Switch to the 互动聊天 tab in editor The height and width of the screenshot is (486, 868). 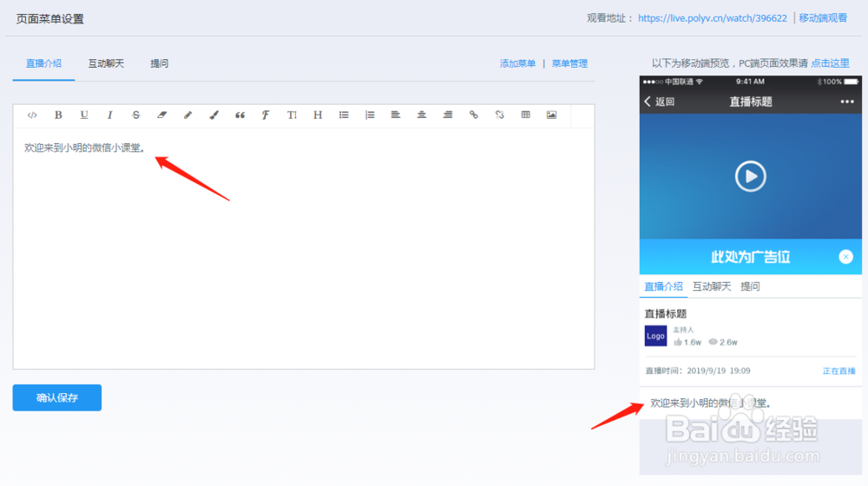(x=106, y=63)
